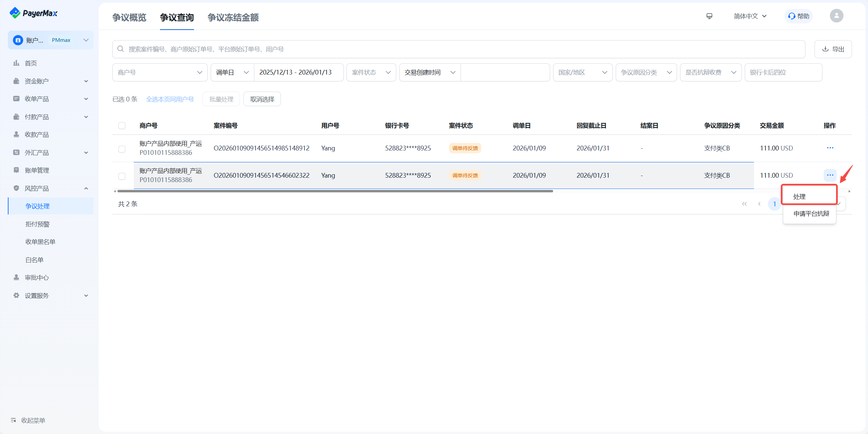Click the 付款产品 sidebar icon
Image resolution: width=868 pixels, height=434 pixels.
(16, 117)
